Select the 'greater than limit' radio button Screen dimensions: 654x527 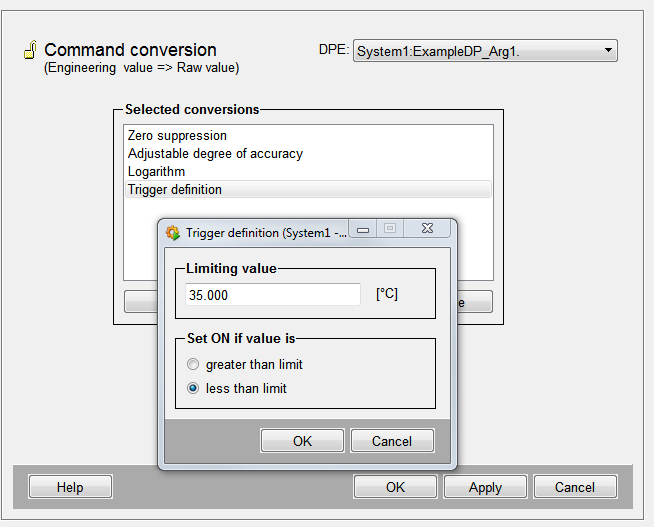click(193, 365)
